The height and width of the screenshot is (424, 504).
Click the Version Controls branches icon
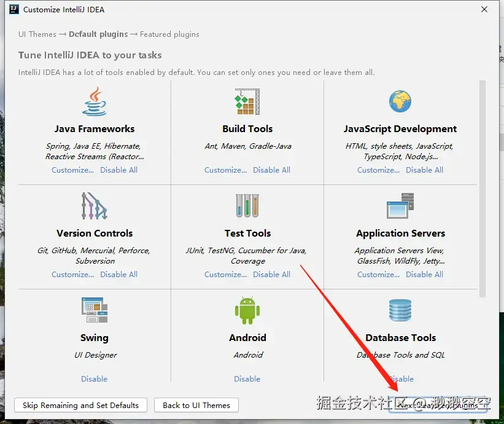point(94,206)
